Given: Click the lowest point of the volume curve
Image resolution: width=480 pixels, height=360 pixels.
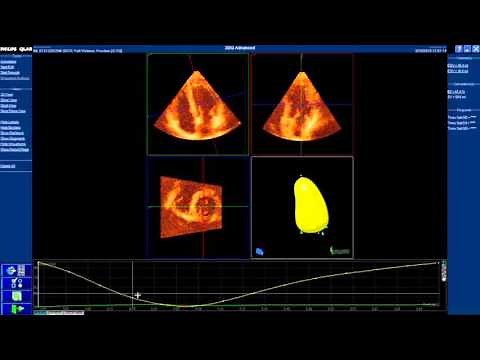Looking at the screenshot, I should (x=185, y=306).
